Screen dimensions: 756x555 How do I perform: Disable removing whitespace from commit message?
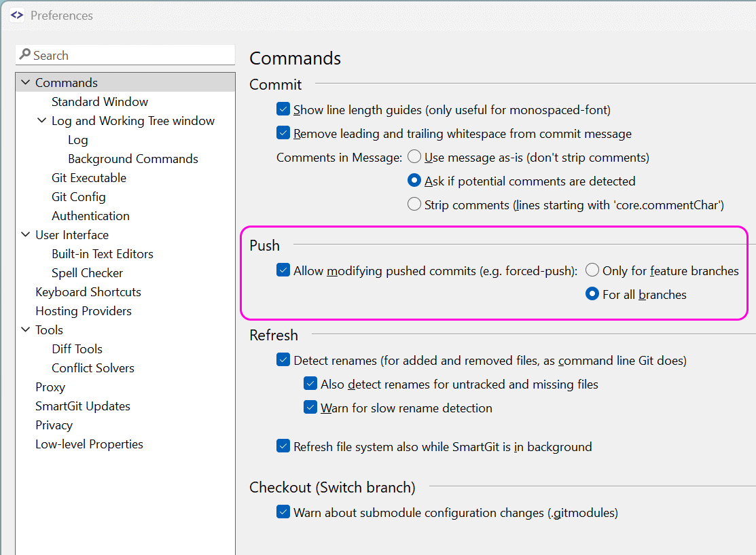(x=283, y=132)
